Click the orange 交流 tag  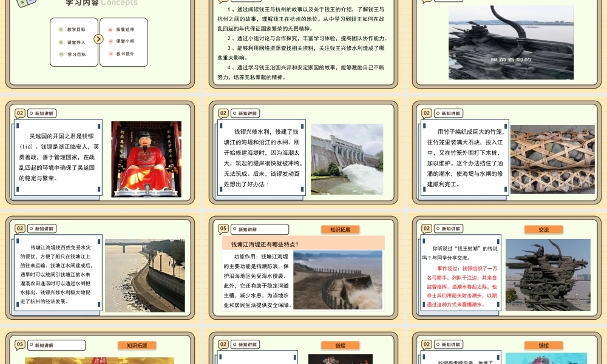point(543,230)
